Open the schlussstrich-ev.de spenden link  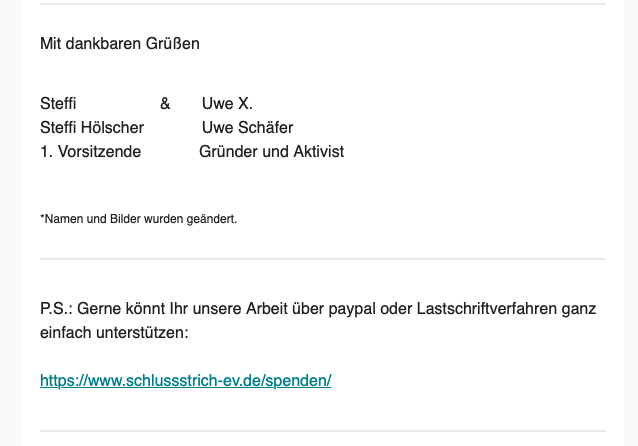pyautogui.click(x=186, y=380)
